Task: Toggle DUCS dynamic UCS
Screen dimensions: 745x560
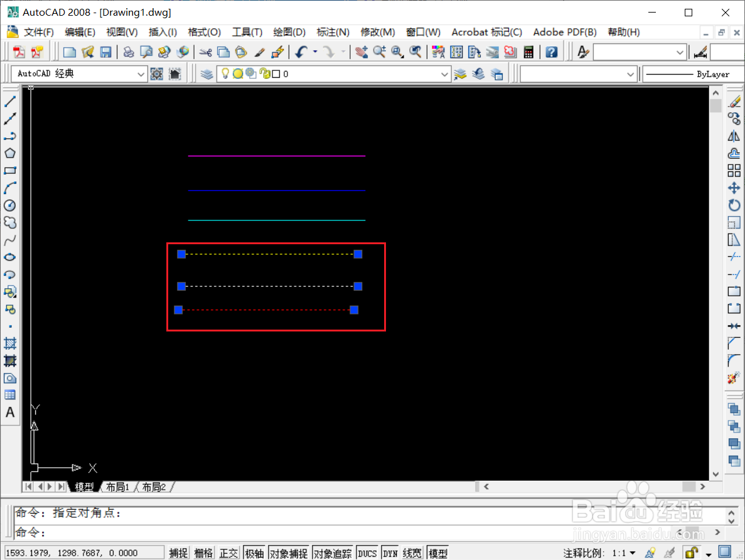Action: click(x=367, y=553)
